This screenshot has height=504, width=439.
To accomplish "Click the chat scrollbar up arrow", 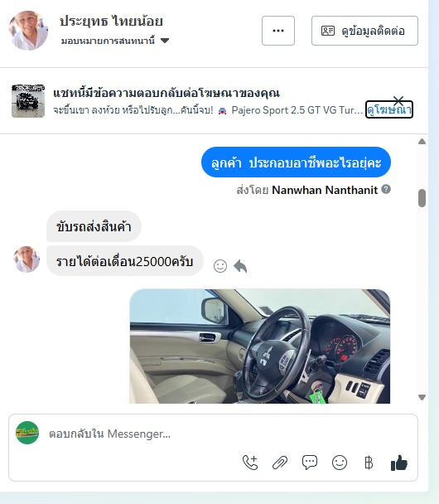I will coord(422,142).
